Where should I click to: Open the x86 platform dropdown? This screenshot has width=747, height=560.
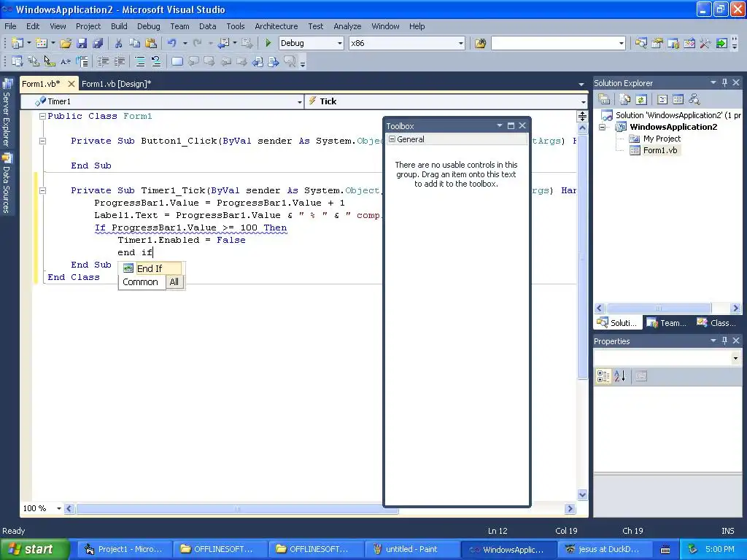(461, 43)
